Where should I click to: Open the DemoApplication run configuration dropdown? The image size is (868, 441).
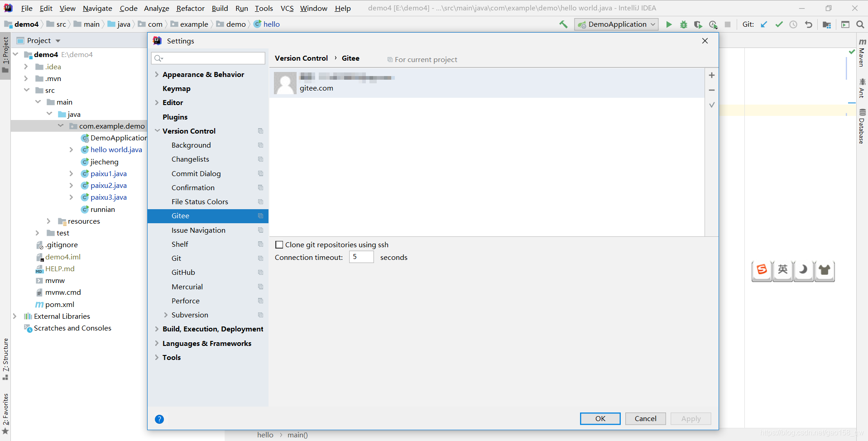pos(616,24)
